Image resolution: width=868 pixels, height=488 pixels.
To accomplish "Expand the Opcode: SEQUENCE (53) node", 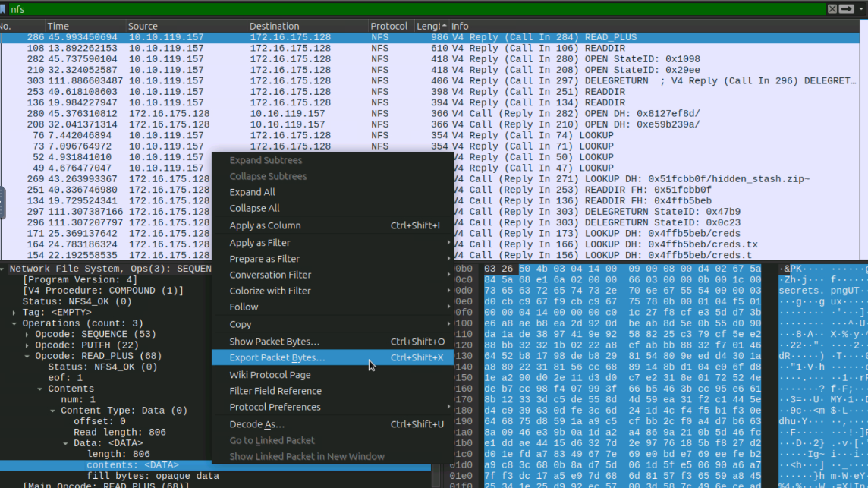I will 28,334.
